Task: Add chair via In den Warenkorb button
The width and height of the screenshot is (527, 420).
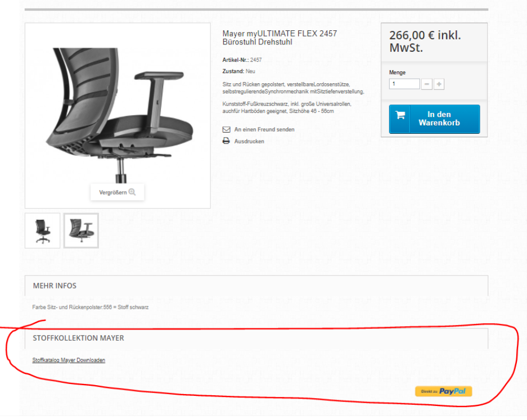Action: tap(434, 119)
